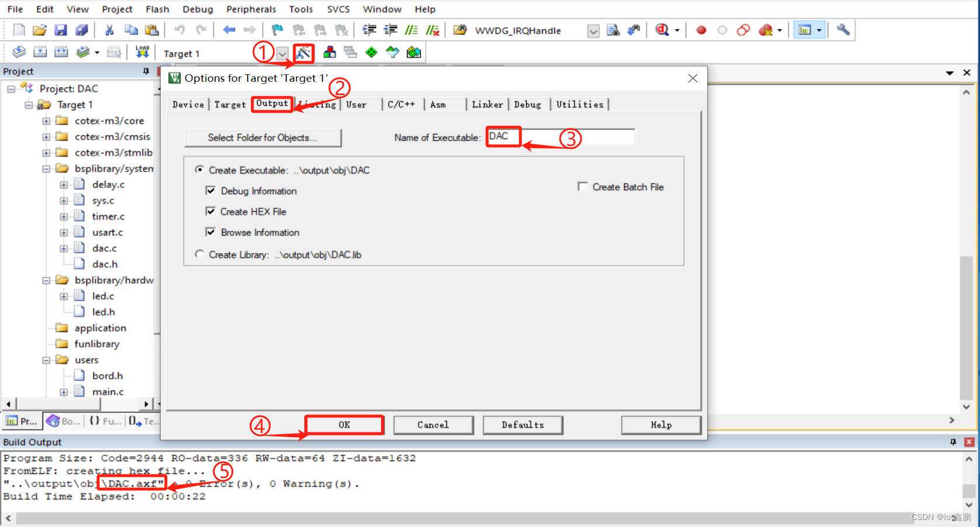
Task: Click the Copy icon
Action: tap(131, 30)
